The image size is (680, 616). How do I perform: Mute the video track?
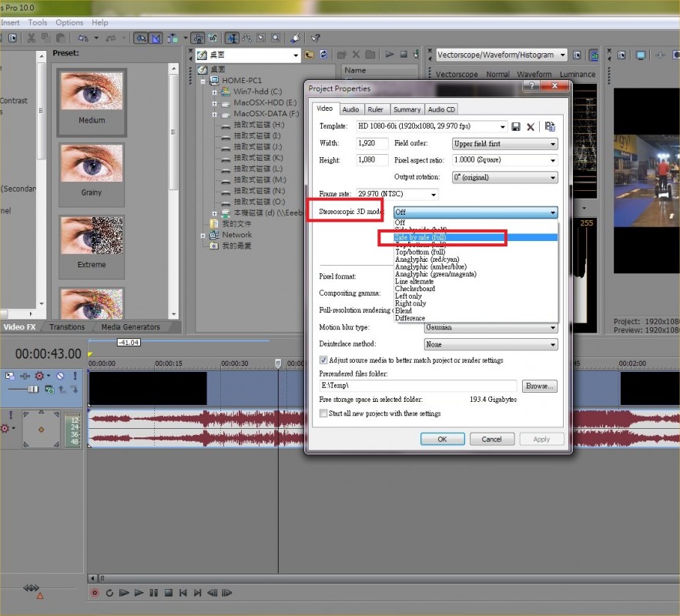coord(59,376)
